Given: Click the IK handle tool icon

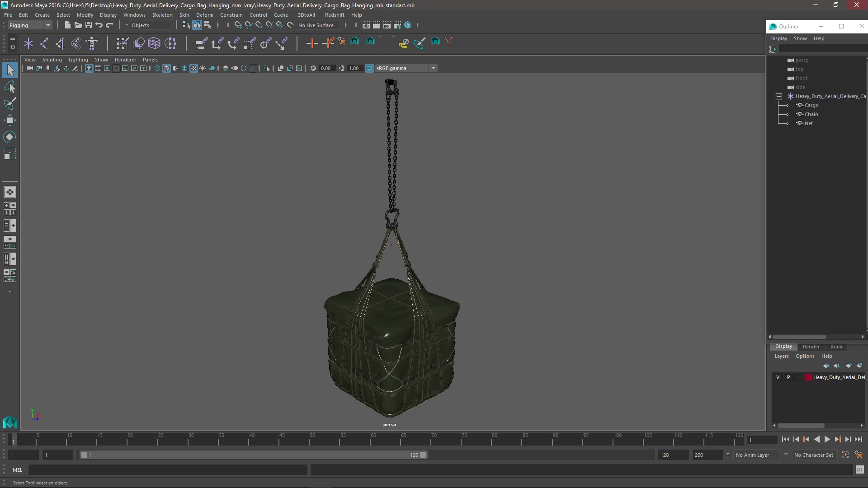Looking at the screenshot, I should [60, 43].
